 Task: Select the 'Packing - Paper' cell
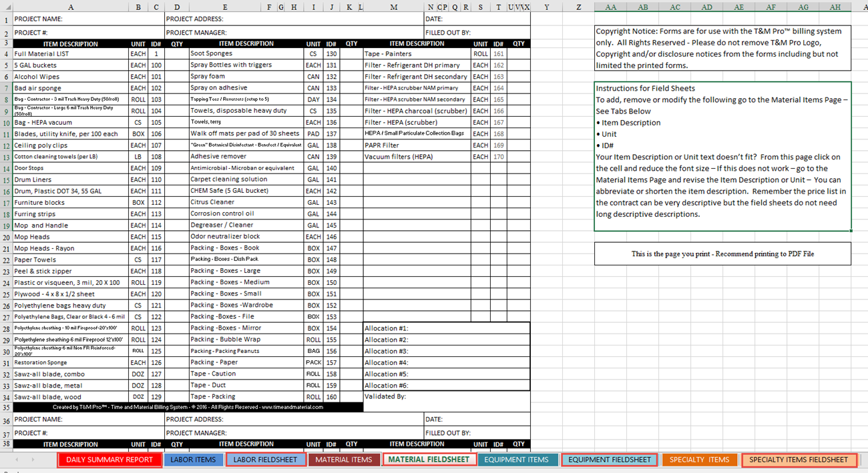[246, 362]
